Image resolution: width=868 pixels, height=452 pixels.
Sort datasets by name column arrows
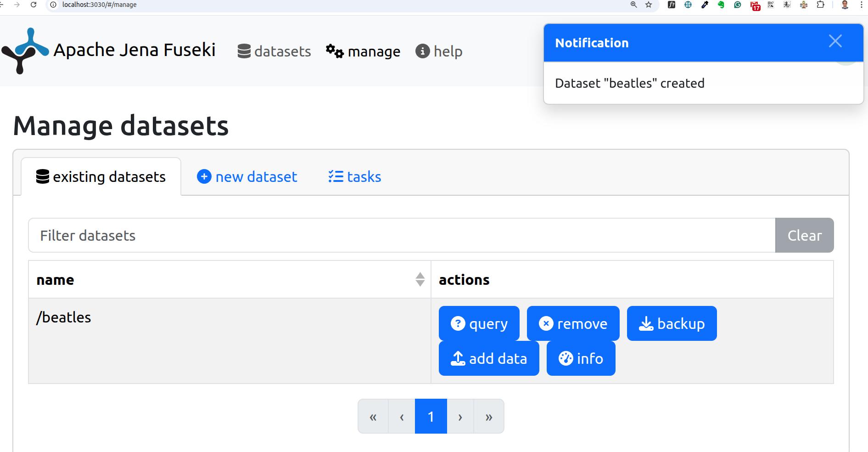pyautogui.click(x=420, y=279)
